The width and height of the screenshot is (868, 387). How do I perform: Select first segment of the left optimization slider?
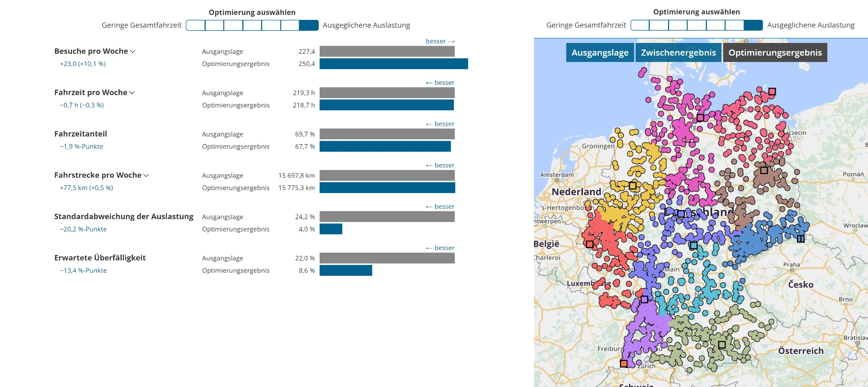(x=196, y=25)
